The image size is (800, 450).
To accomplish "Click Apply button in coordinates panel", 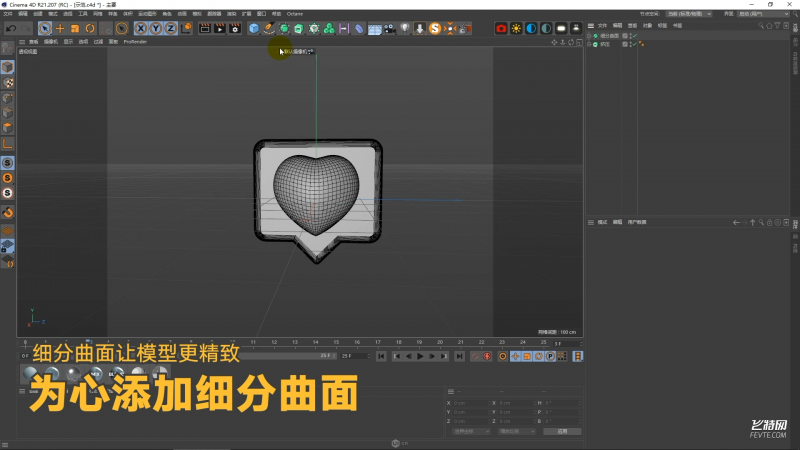I will coord(562,431).
